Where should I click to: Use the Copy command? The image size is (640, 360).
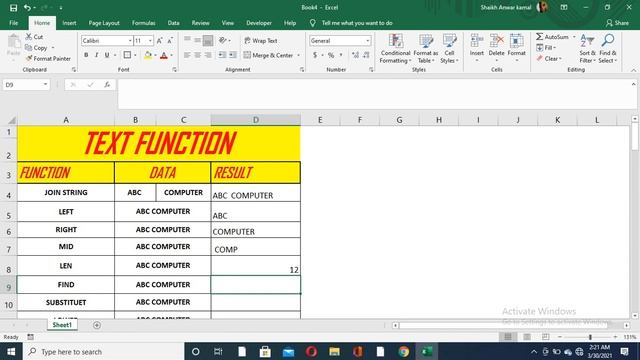tap(36, 48)
